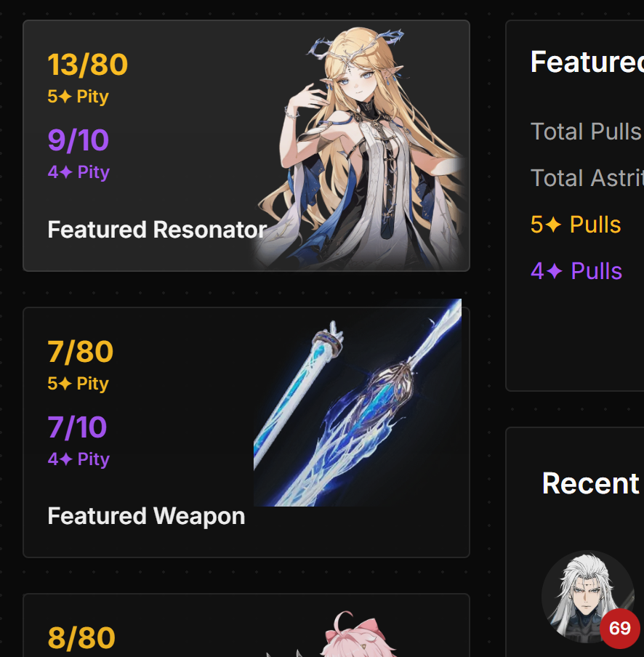Screen dimensions: 644x657
Task: Click the blue crystal sword weapon image
Action: pos(358,403)
